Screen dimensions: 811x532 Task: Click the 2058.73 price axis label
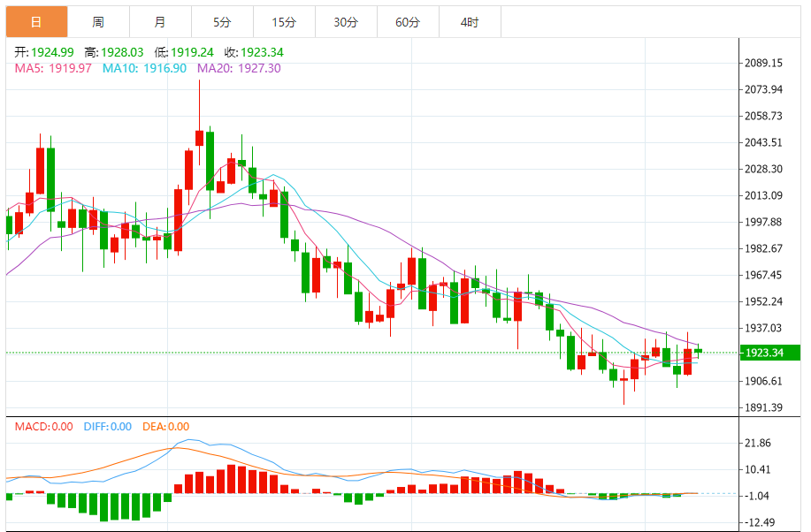click(763, 116)
